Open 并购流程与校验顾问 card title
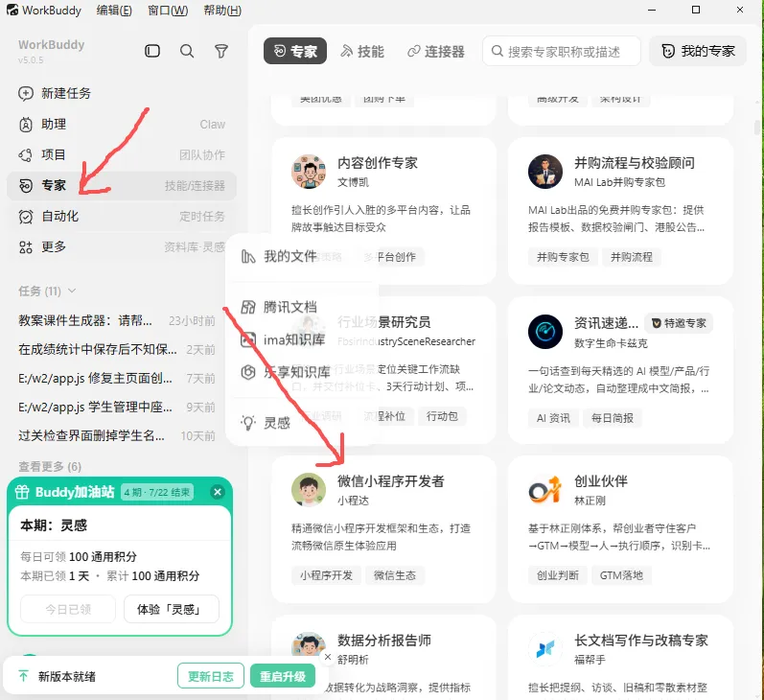Viewport: 764px width, 700px height. point(635,163)
